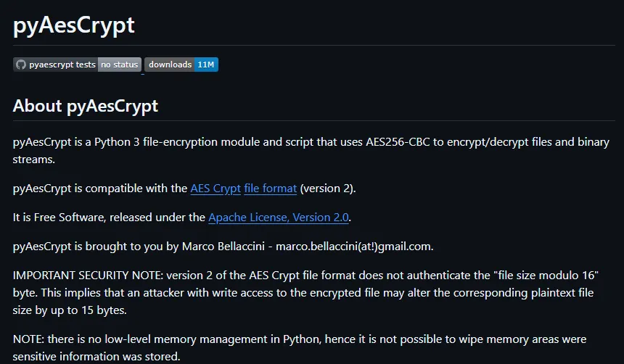The width and height of the screenshot is (624, 364).
Task: Click the GitHub logo in the tests badge
Action: coord(20,65)
